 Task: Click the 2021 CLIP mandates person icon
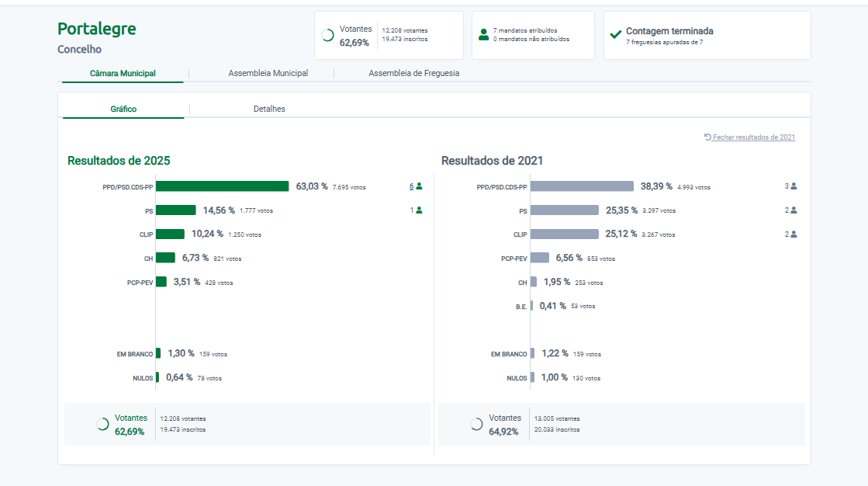coord(794,234)
